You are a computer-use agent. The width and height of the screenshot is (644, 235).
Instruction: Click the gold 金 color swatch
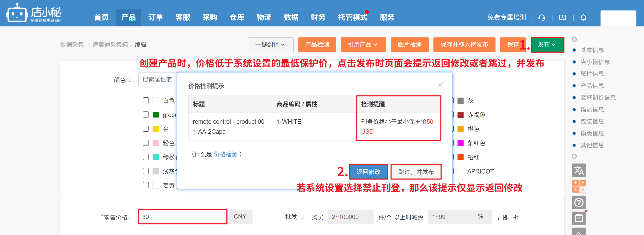tap(156, 129)
